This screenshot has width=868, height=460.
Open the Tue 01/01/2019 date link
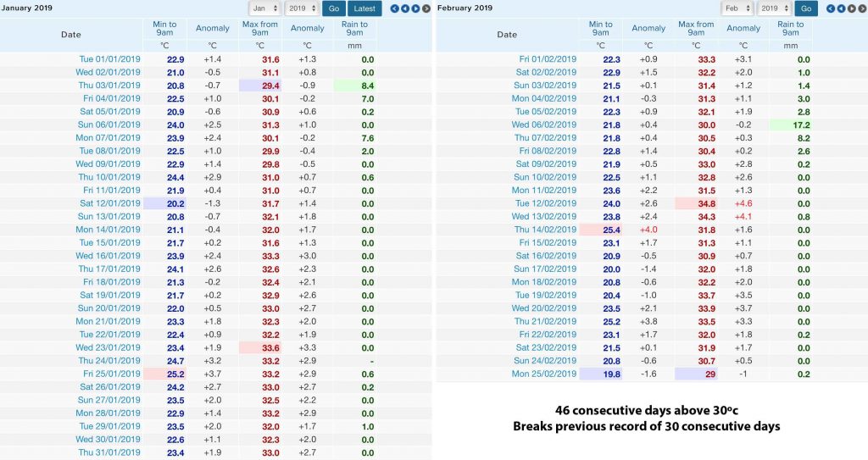[x=109, y=59]
